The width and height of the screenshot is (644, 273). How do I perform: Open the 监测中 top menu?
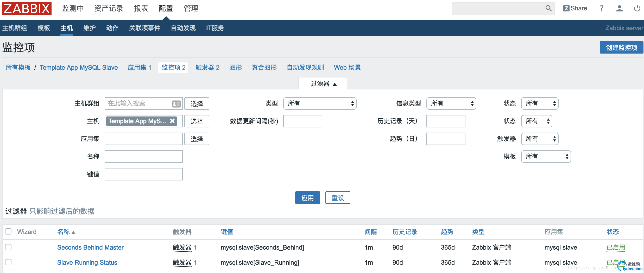coord(73,9)
